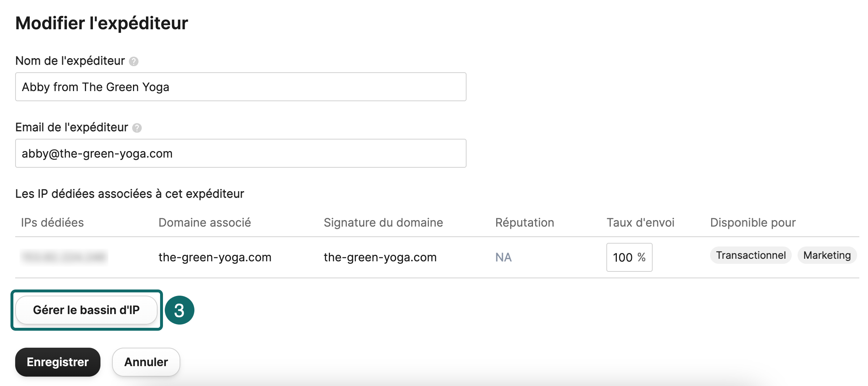Cancel with the Annuler button
This screenshot has width=868, height=386.
146,362
